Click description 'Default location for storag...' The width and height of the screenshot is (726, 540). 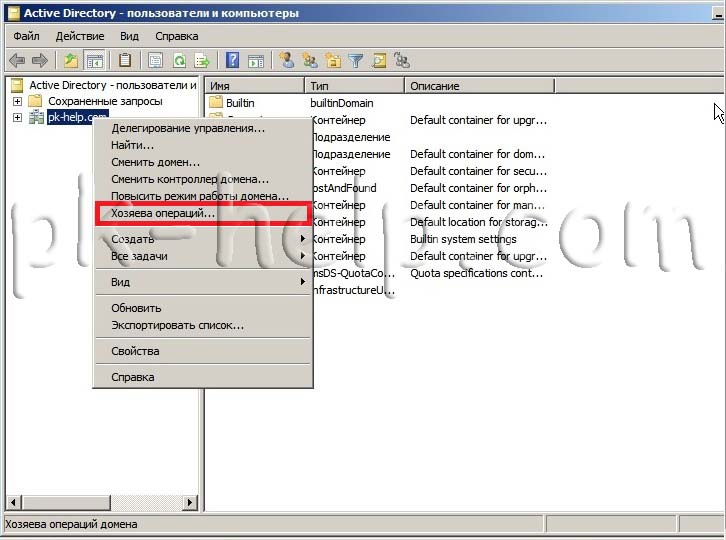[x=479, y=222]
